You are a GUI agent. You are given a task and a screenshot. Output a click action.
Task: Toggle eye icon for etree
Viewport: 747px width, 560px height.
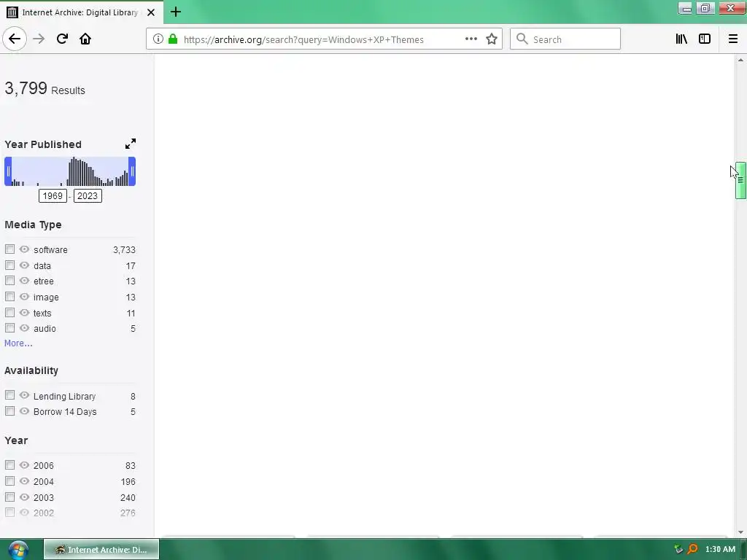(24, 281)
